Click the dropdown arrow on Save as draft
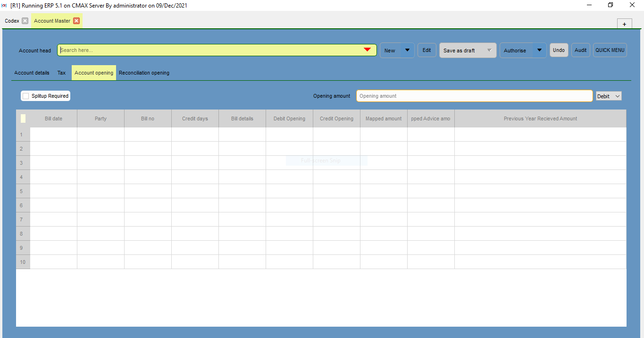Screen dimensions: 644x338 coord(490,50)
